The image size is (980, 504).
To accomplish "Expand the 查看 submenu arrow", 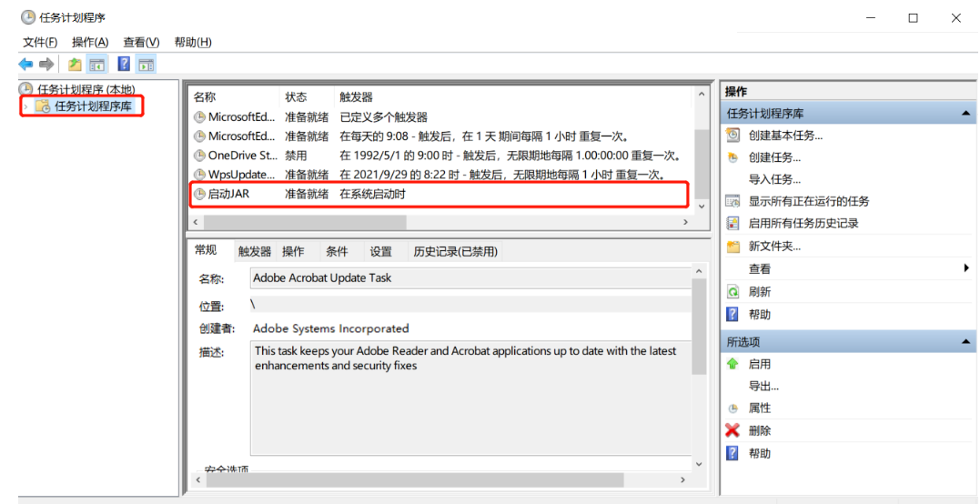I will 967,268.
